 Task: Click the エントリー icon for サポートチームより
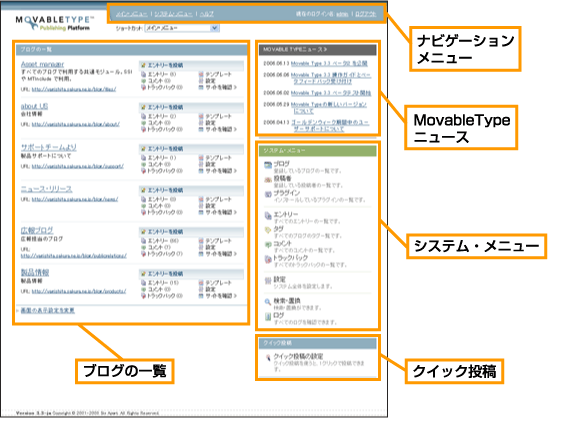144,158
